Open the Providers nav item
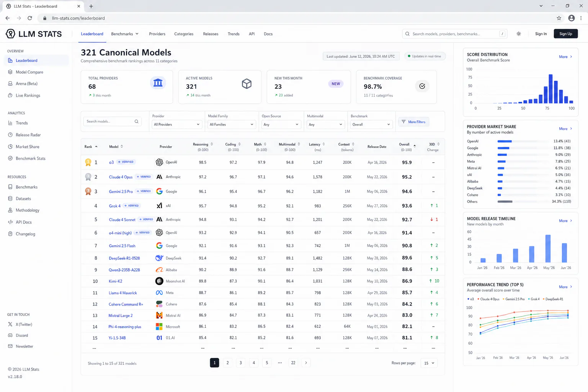 pos(157,34)
